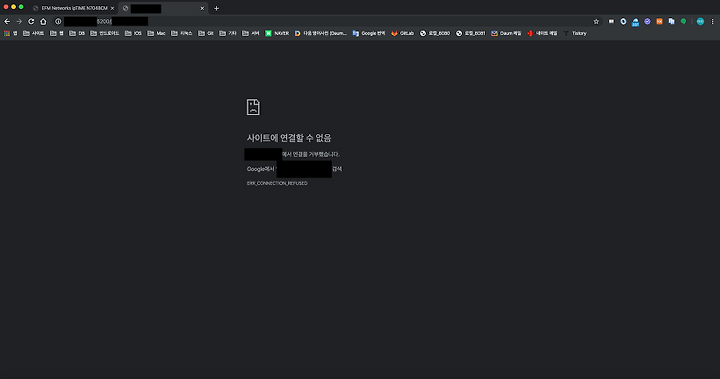The height and width of the screenshot is (379, 720).
Task: Click the ERR_CONNECTION_REFUSED error code text
Action: pos(277,183)
